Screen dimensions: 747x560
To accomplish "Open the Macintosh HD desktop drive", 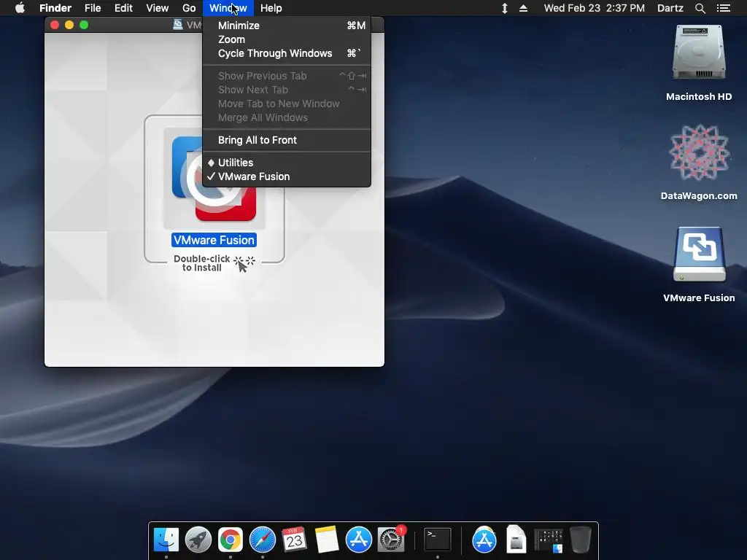I will (699, 52).
